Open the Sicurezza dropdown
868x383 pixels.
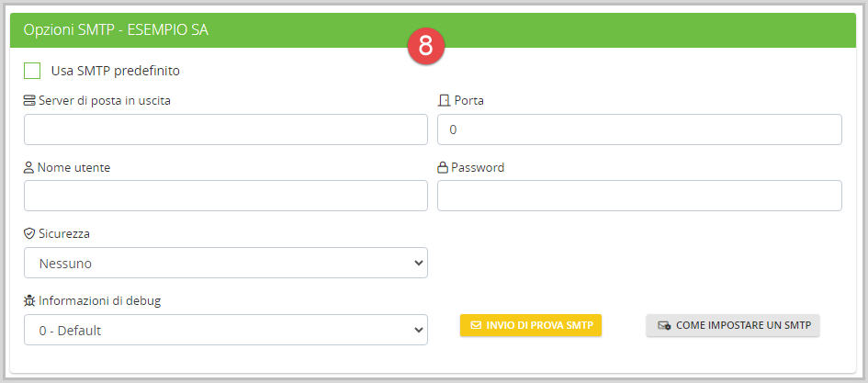[x=226, y=263]
